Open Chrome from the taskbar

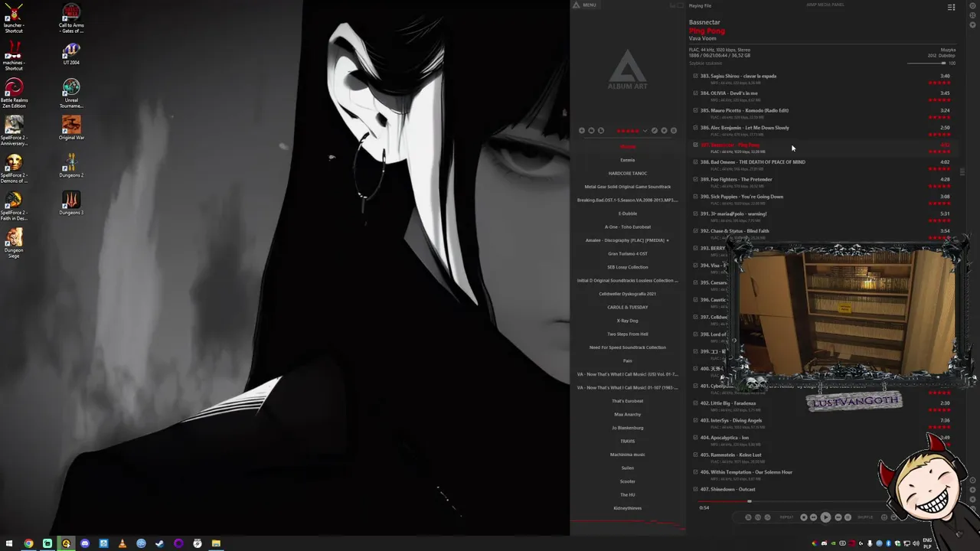tap(28, 543)
